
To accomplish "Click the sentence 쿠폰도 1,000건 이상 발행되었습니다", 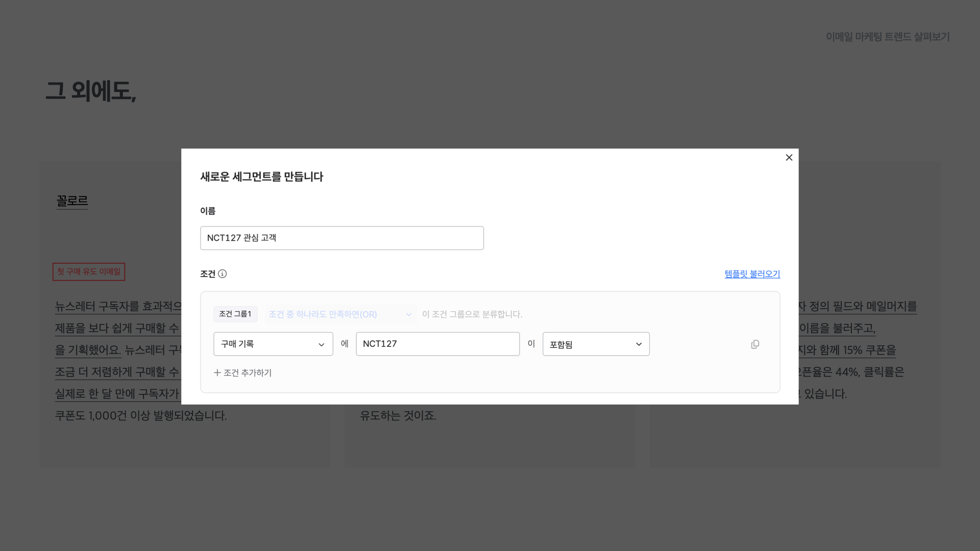I will click(141, 416).
